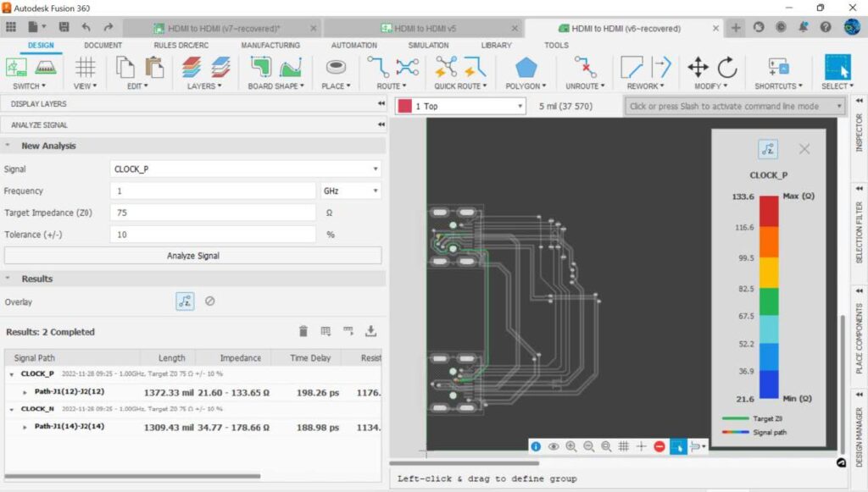
Task: Switch to the MANUFACTURING ribbon tab
Action: (x=270, y=46)
